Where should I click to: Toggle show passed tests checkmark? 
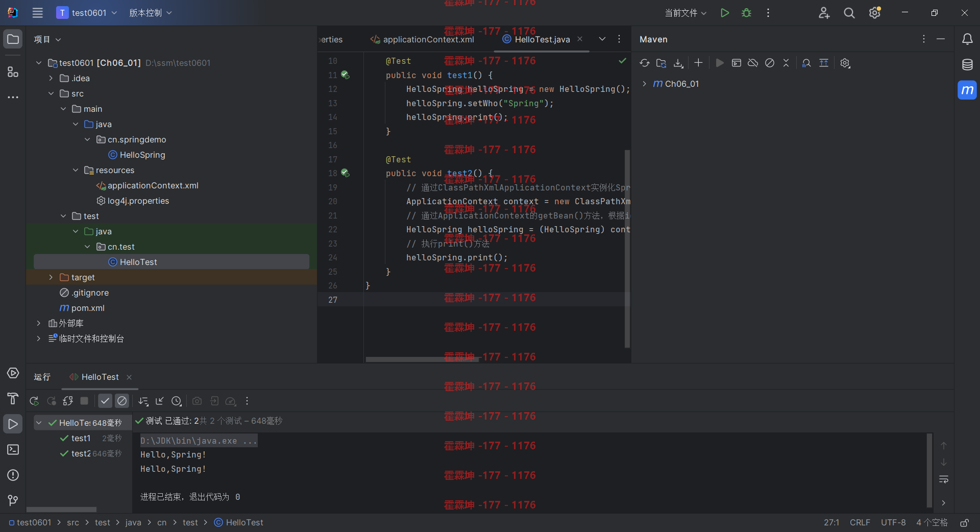click(105, 401)
